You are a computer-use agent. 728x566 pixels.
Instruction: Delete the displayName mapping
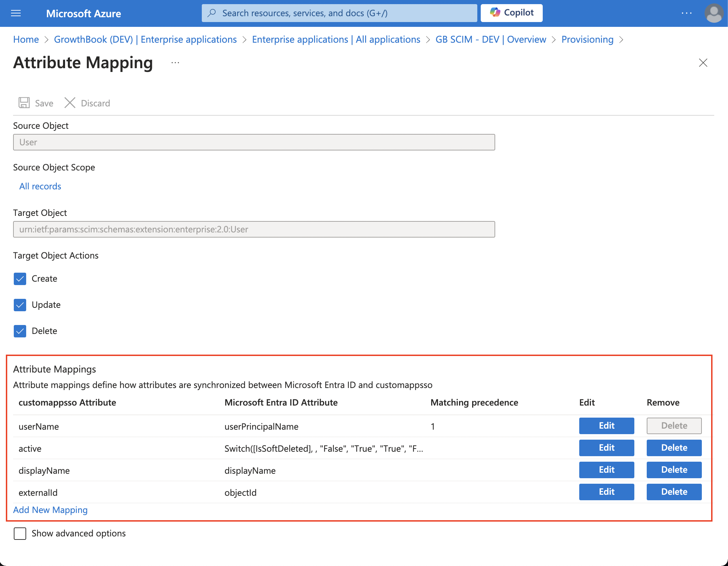coord(674,470)
